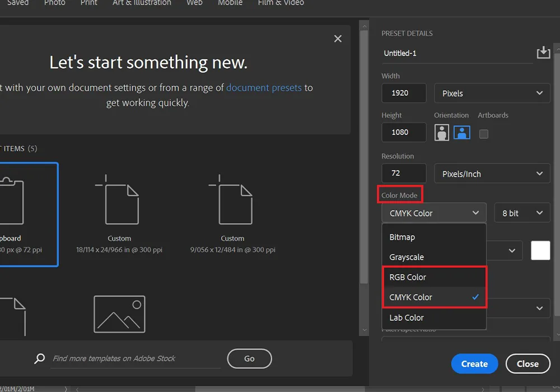Click the preset list scroll down arrow
The width and height of the screenshot is (560, 392).
tap(365, 330)
